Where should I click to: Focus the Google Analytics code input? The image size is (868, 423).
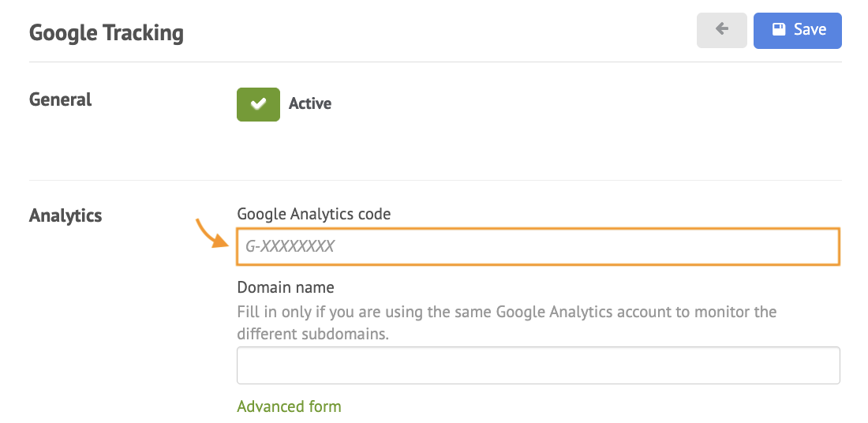[538, 246]
